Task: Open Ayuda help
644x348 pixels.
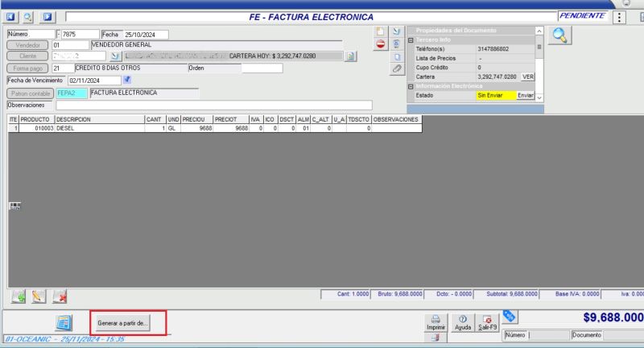Action: (463, 324)
